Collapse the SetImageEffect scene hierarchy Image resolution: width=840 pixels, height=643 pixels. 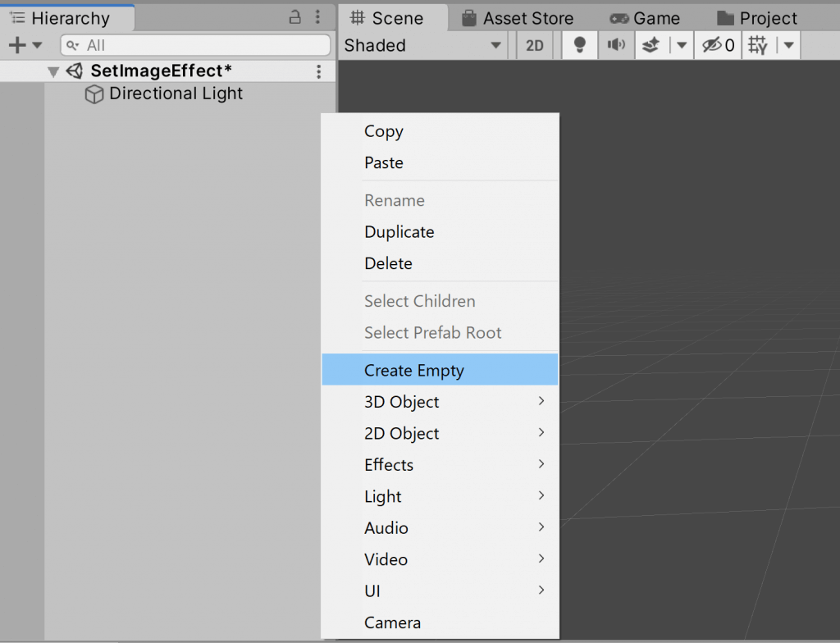pos(52,71)
